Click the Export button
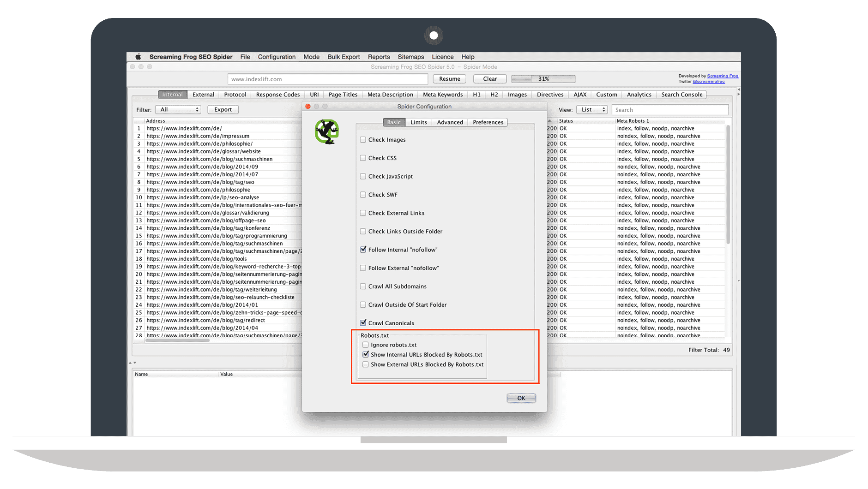This screenshot has width=868, height=489. click(x=223, y=110)
